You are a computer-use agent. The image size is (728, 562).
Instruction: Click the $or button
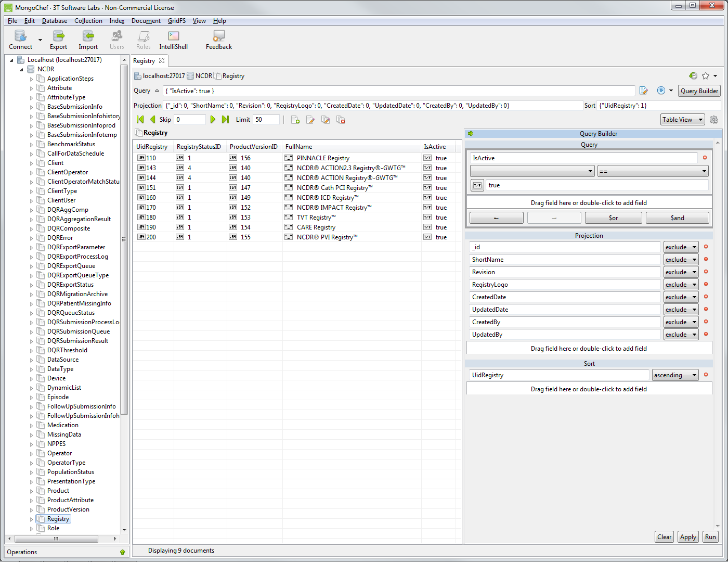coord(614,218)
